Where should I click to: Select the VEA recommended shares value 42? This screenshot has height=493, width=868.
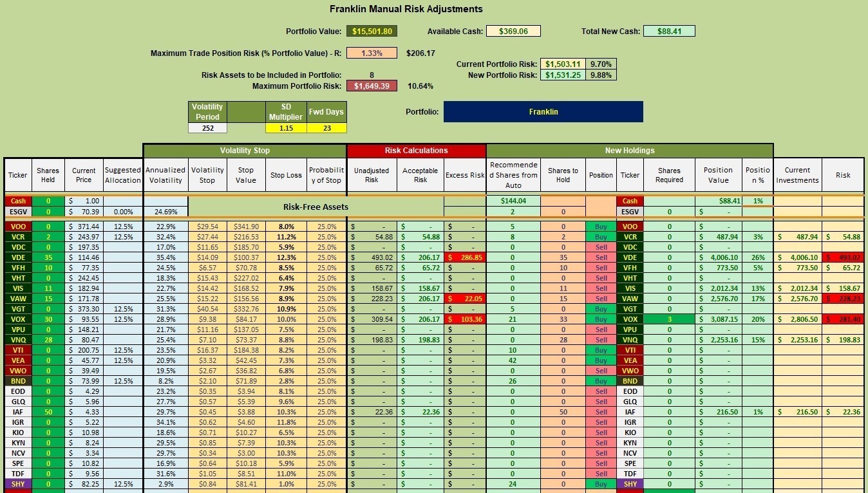[x=513, y=360]
